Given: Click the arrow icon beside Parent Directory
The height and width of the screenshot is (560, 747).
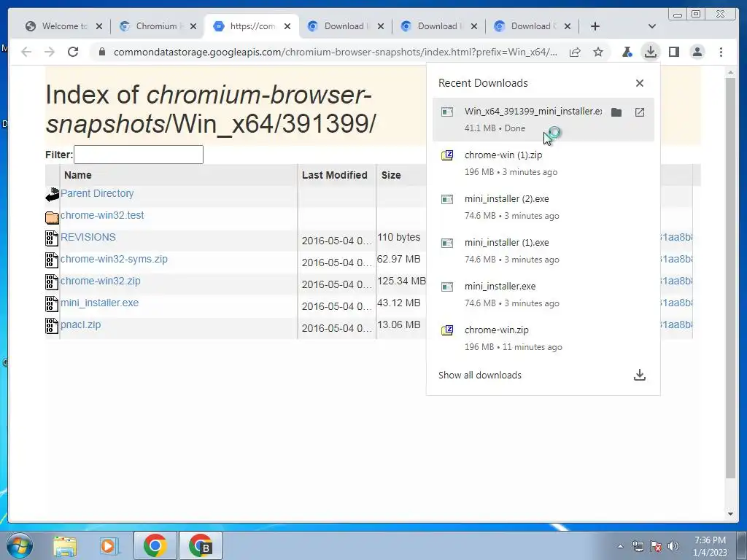Looking at the screenshot, I should (52, 194).
